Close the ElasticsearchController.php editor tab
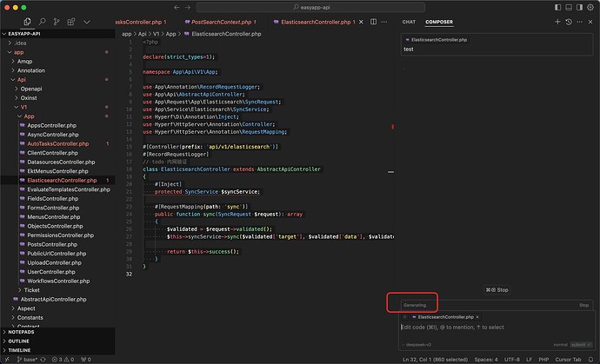This screenshot has width=600, height=364. tap(361, 22)
